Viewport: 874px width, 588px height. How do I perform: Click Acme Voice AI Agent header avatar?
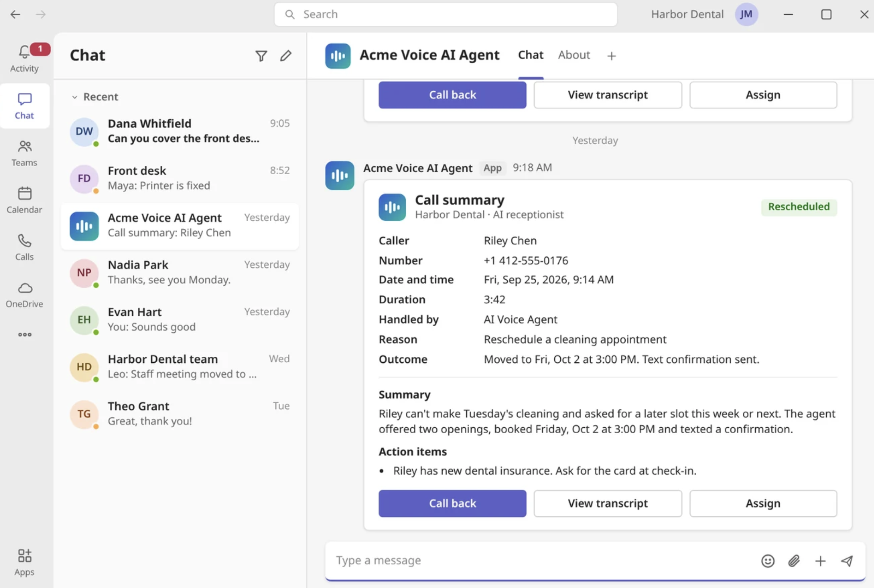point(338,56)
